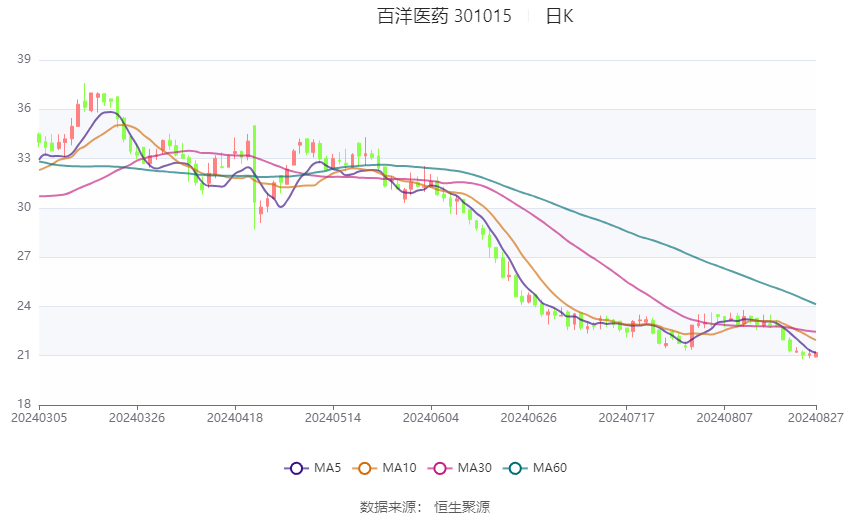Click the x-axis date 20240418
The height and width of the screenshot is (517, 850).
(235, 418)
